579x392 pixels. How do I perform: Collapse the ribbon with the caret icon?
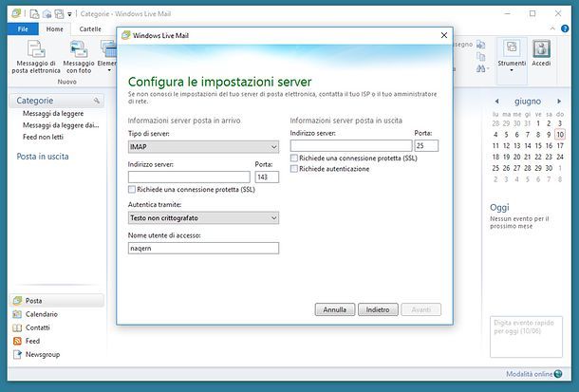(x=552, y=28)
